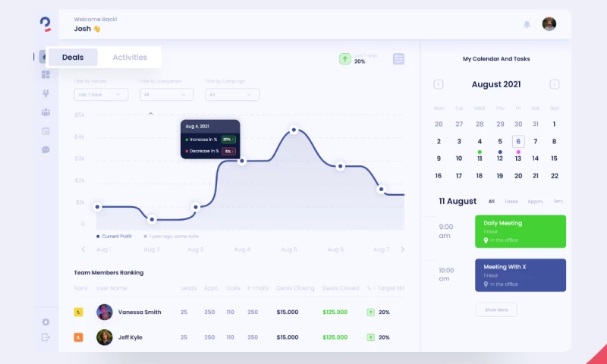Screen dimensions: 607x364
Task: Expand the Filter By Salesperson dropdown
Action: coord(166,95)
